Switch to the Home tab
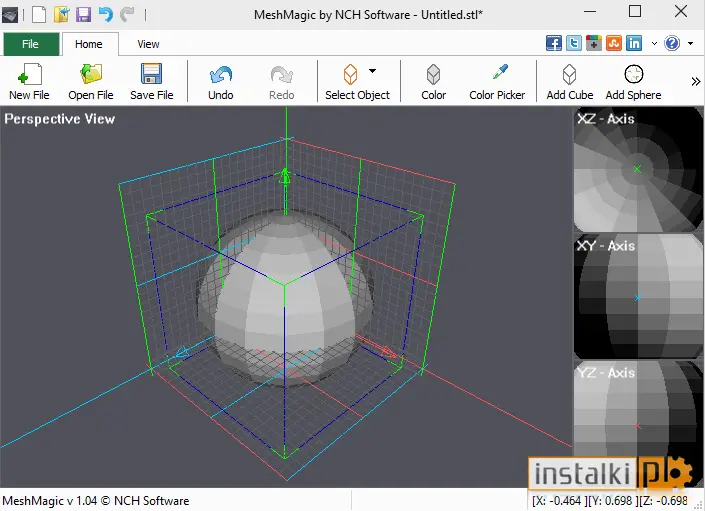705x511 pixels. (x=89, y=44)
